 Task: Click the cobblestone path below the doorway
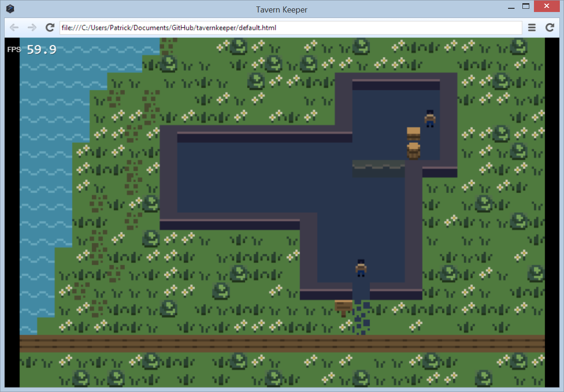361,318
